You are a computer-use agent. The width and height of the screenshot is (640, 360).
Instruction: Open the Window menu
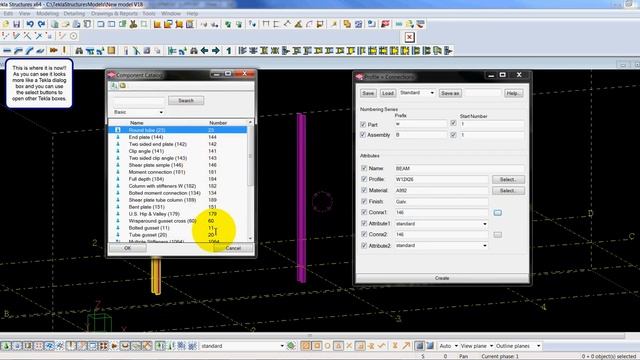[171, 13]
